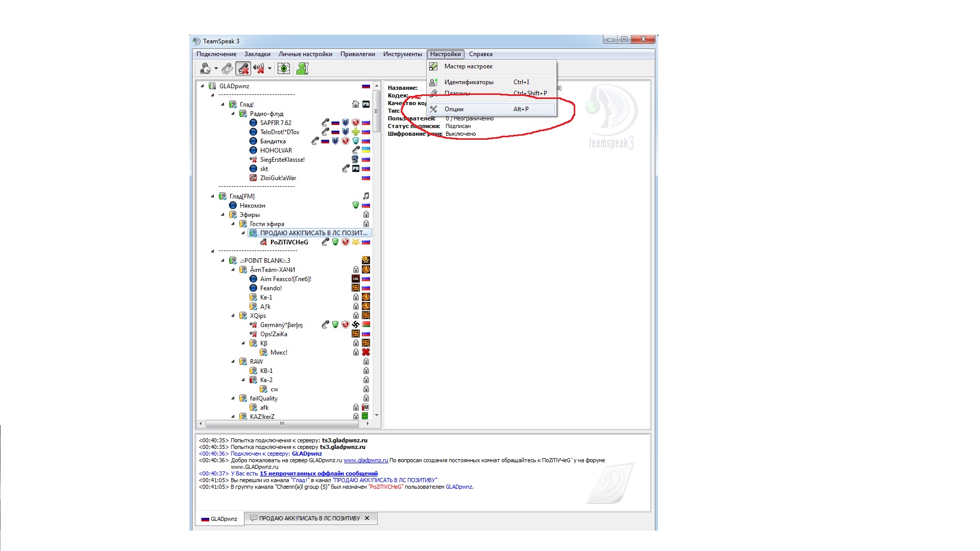Viewport: 980px width, 551px height.
Task: Open the 15 unread offline messages link
Action: tap(318, 473)
